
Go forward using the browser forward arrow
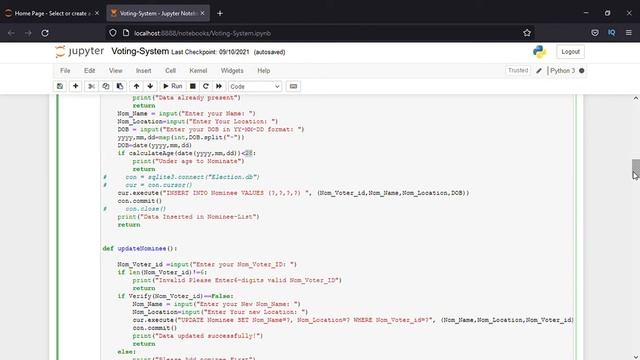(x=28, y=33)
